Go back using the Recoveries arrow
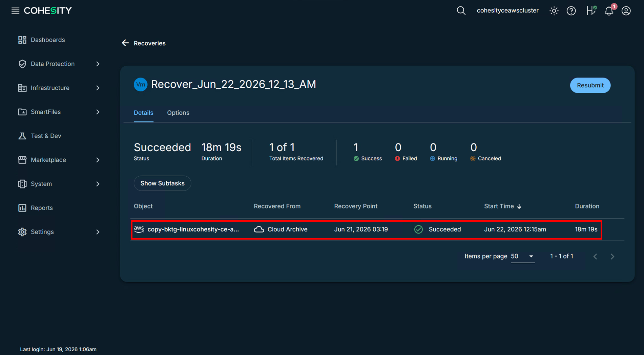The height and width of the screenshot is (355, 644). [x=125, y=43]
